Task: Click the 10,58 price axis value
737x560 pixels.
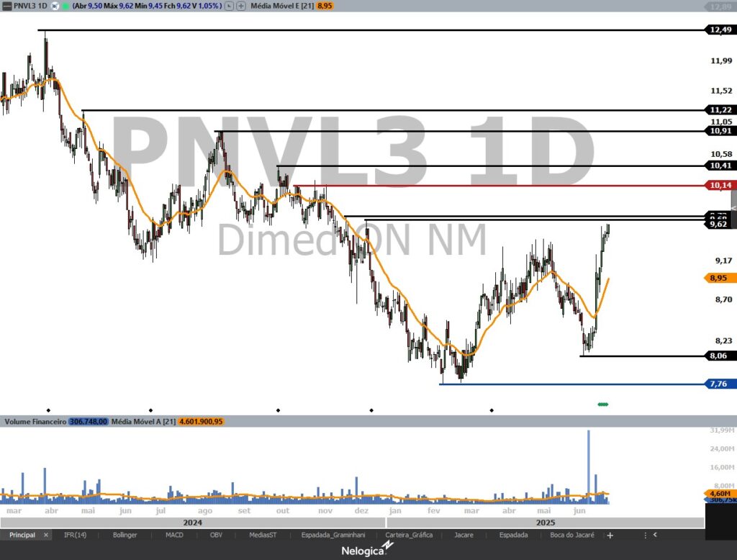Action: coord(721,154)
